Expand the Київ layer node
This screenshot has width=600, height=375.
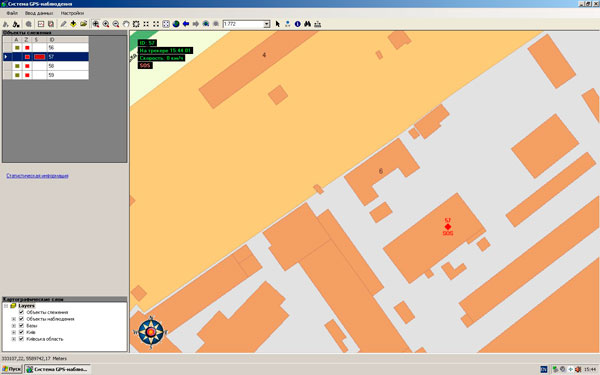click(14, 332)
